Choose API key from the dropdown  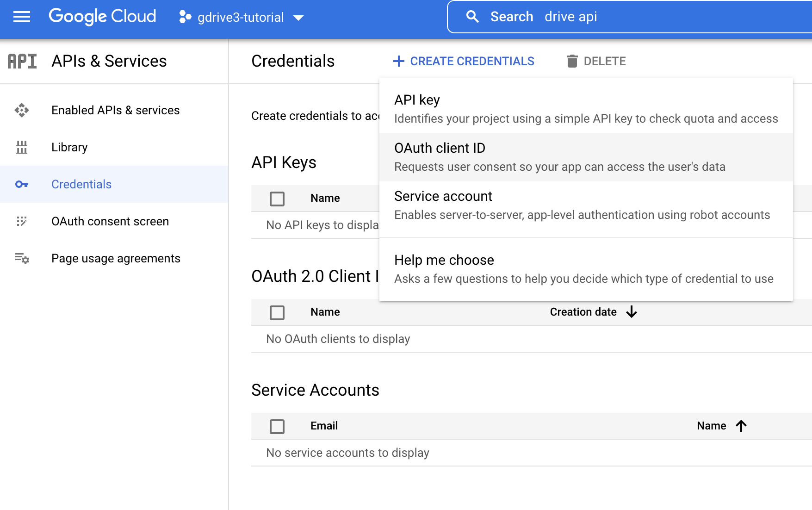point(586,109)
